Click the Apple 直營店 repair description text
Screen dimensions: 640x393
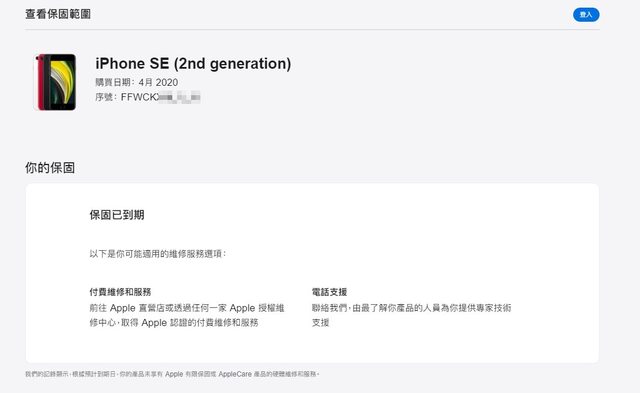pyautogui.click(x=187, y=315)
